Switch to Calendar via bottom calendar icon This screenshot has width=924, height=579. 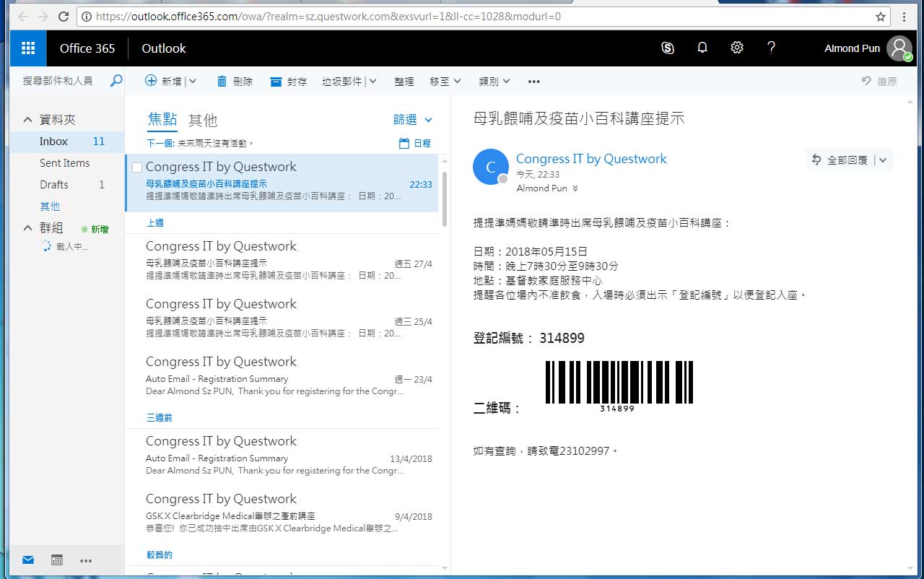(x=57, y=560)
